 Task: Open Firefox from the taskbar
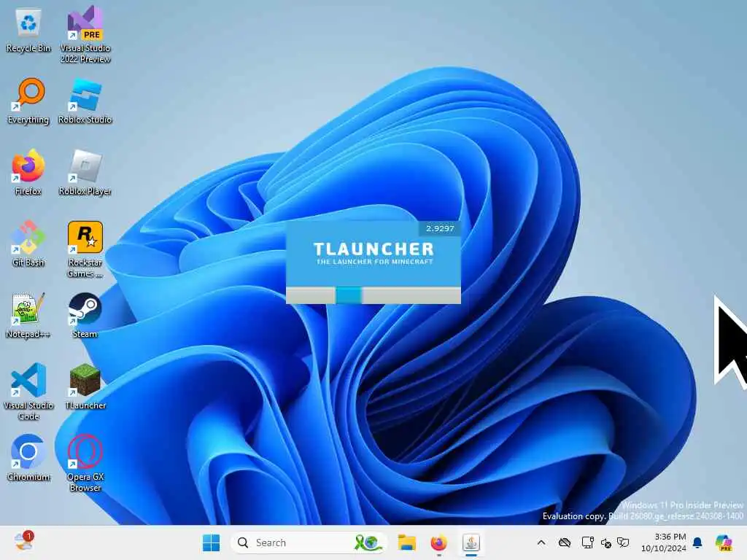(x=438, y=542)
